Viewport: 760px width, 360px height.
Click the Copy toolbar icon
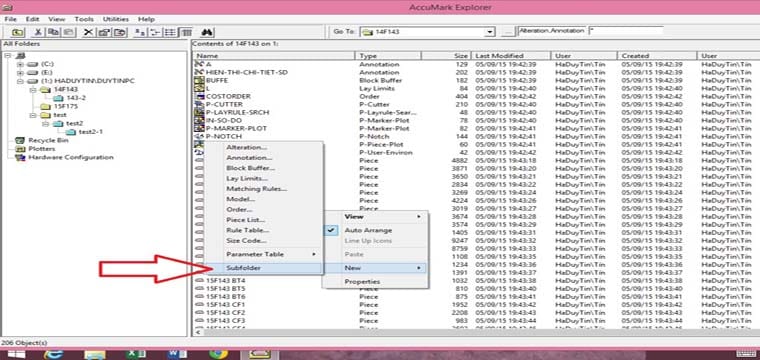tap(53, 32)
